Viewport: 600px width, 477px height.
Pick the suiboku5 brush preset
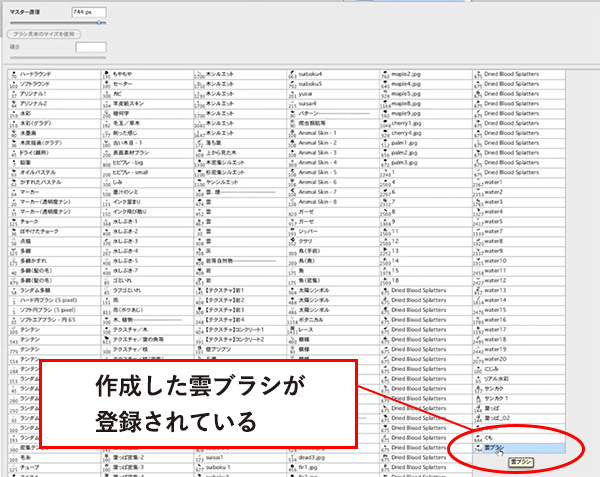click(x=333, y=84)
